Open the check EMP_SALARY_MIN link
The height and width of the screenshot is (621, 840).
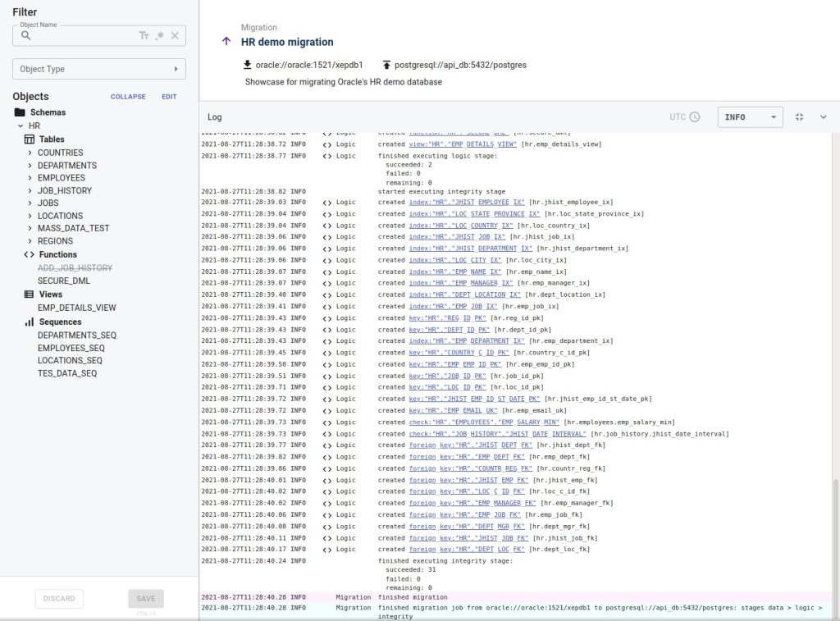point(484,422)
